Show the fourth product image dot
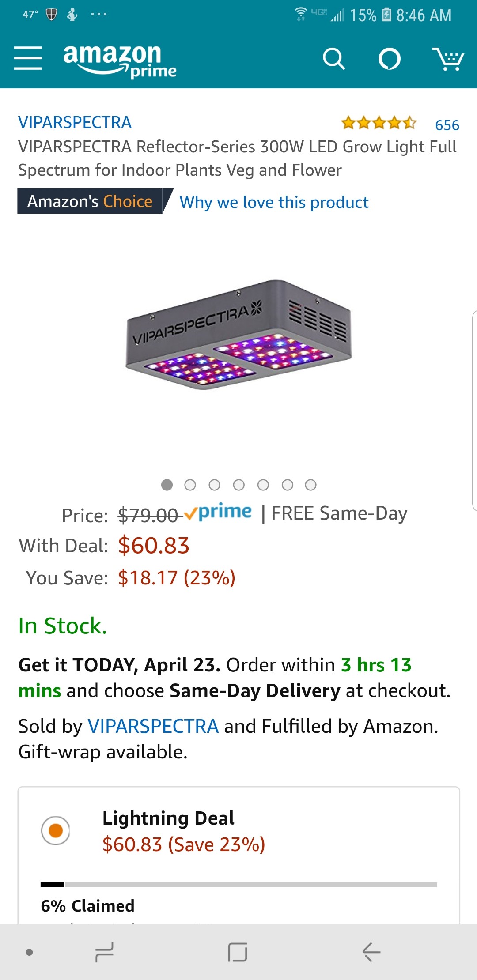Image resolution: width=477 pixels, height=980 pixels. tap(239, 485)
